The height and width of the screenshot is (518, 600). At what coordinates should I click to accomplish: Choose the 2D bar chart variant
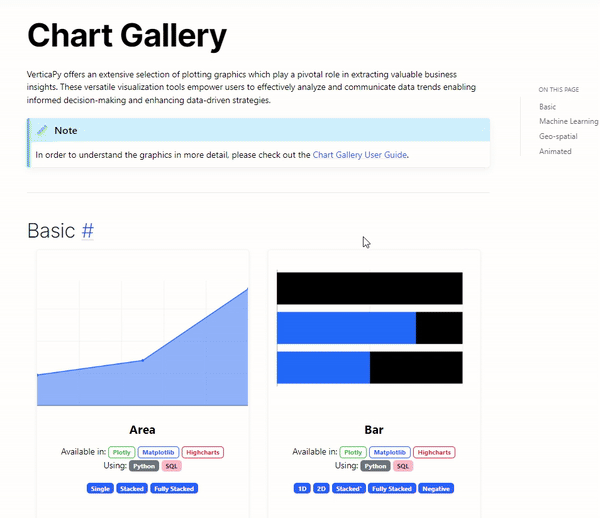321,489
